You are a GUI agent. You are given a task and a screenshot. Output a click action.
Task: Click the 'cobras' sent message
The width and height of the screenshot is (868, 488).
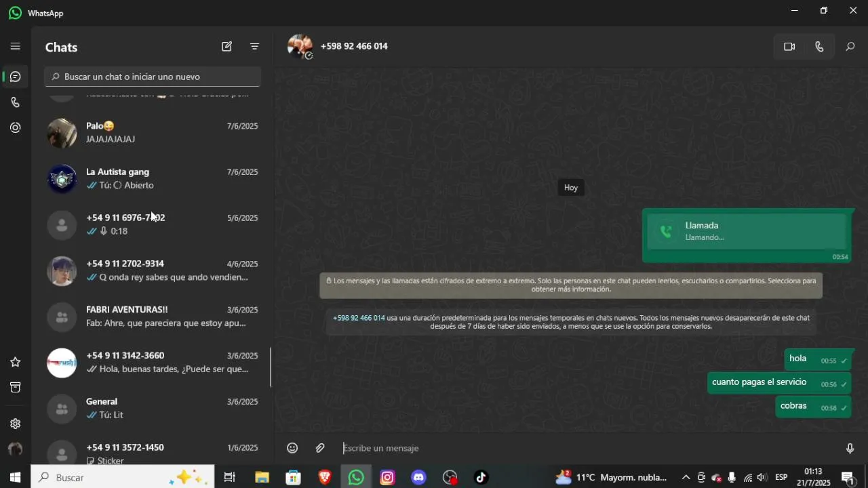813,407
